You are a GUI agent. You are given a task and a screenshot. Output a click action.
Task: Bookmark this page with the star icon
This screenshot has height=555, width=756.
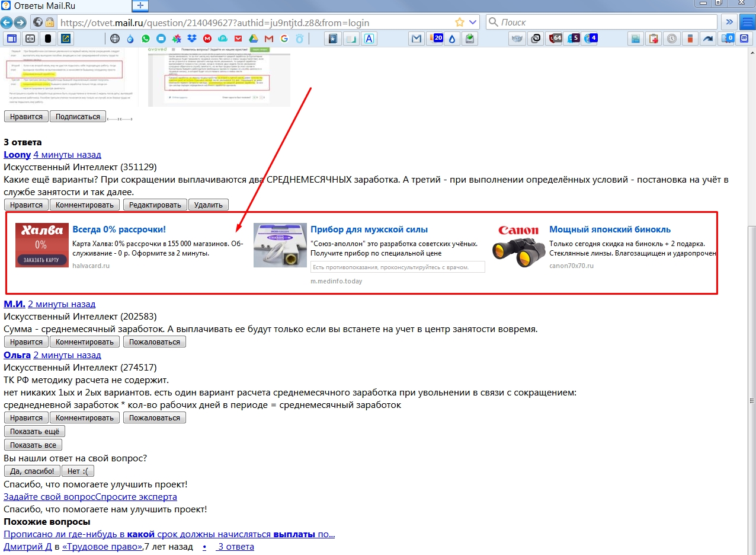(x=459, y=23)
